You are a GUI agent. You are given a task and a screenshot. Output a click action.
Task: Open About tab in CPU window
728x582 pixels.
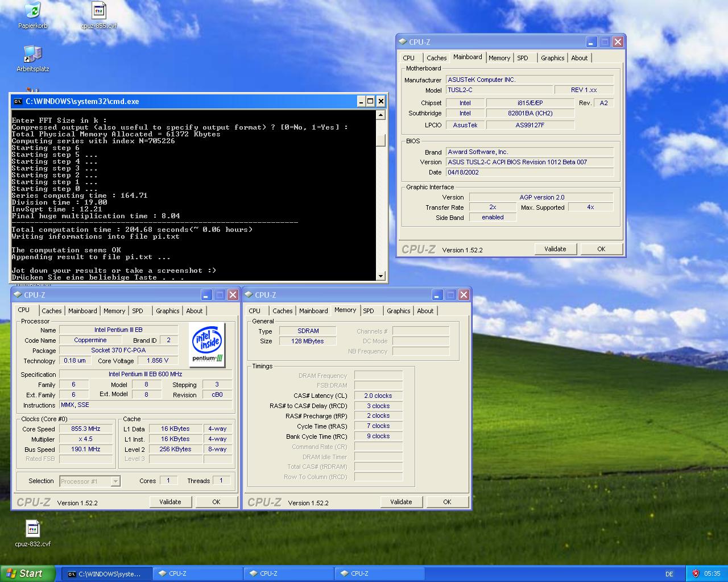coord(195,311)
